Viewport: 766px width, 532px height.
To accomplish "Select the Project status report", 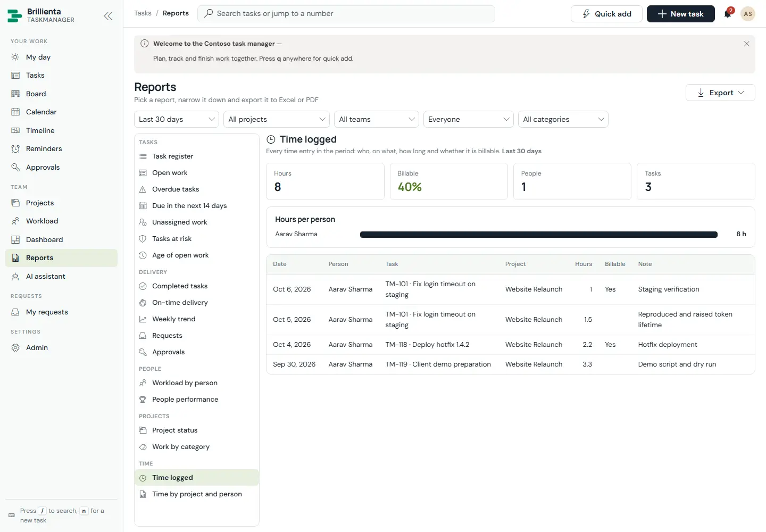I will [x=197, y=430].
